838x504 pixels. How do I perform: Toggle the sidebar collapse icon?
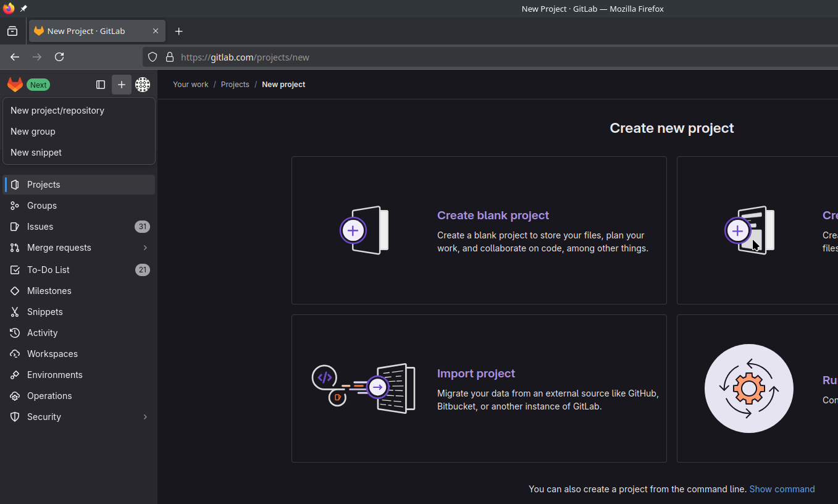101,85
